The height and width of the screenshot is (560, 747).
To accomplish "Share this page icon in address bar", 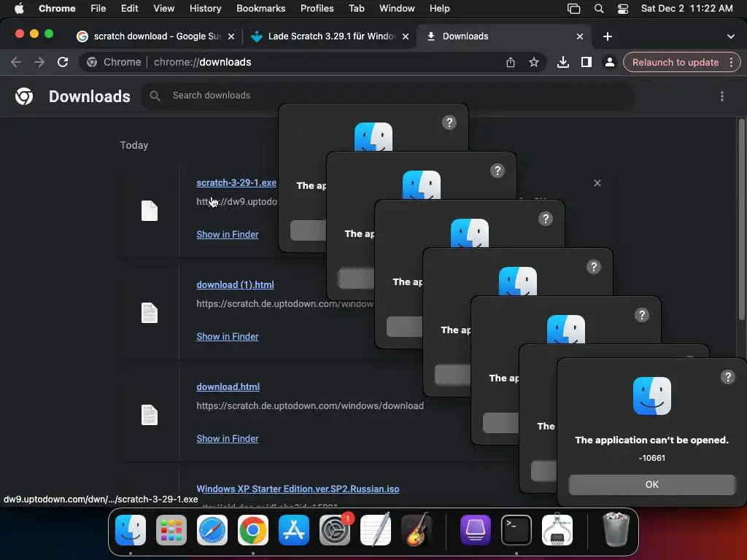I will click(510, 62).
